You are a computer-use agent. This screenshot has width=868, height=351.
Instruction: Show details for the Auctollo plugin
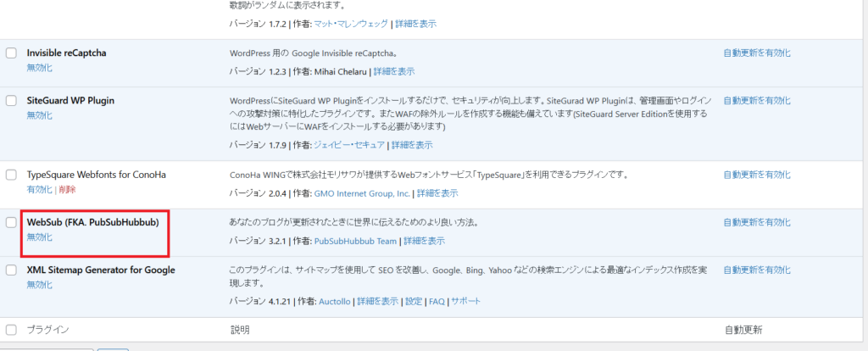[377, 301]
